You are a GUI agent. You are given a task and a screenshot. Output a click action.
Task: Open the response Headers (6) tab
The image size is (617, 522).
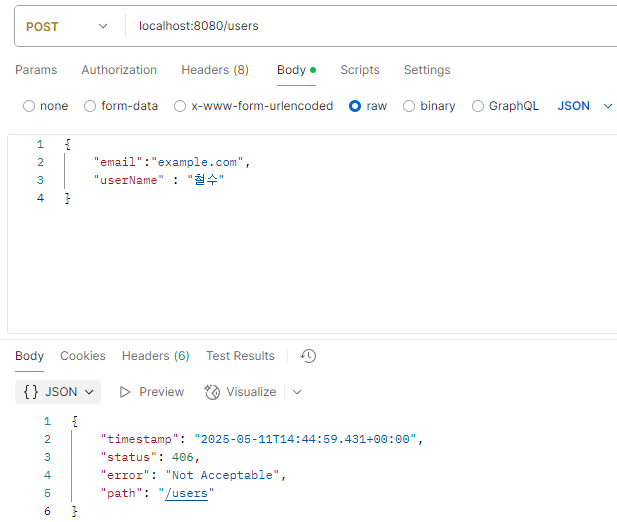point(155,356)
